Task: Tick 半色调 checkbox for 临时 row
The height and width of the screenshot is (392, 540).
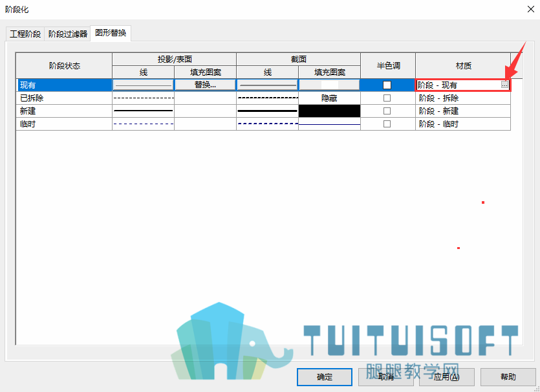Action: pyautogui.click(x=387, y=124)
